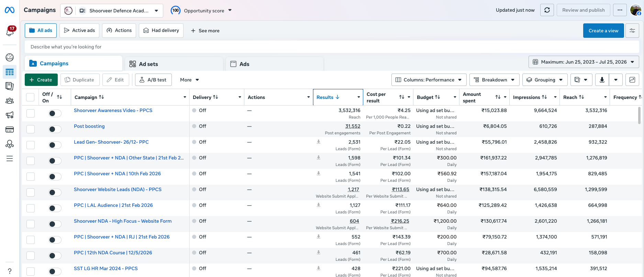The height and width of the screenshot is (277, 644).
Task: Open the profile avatar menu
Action: click(x=636, y=10)
